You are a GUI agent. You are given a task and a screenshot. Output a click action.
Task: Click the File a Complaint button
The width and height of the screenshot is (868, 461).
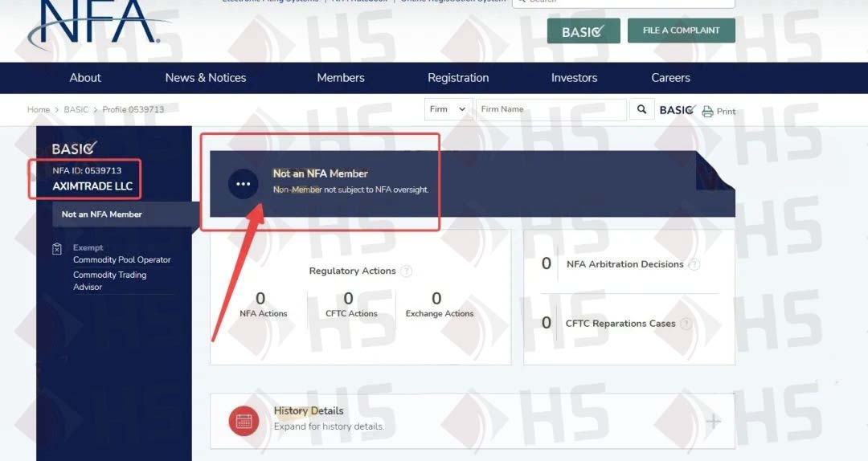point(682,31)
